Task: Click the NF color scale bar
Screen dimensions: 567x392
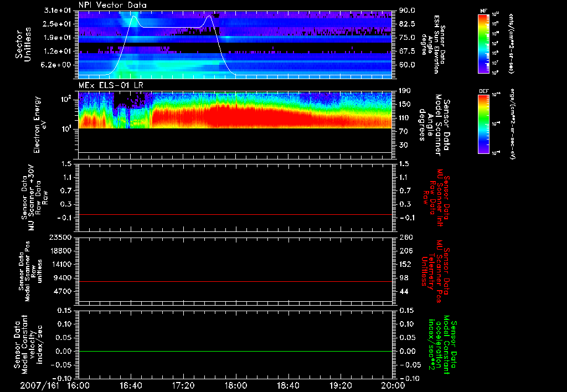Action: [x=483, y=44]
